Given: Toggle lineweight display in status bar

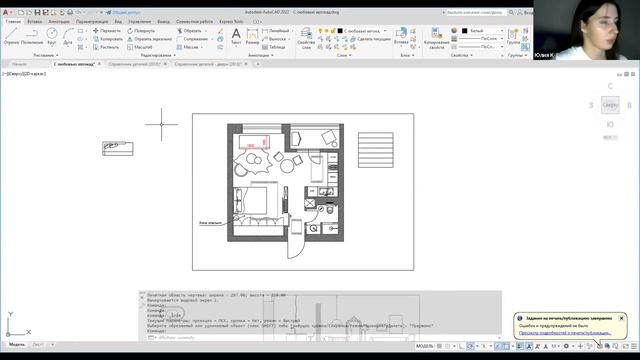Looking at the screenshot, I should point(520,346).
